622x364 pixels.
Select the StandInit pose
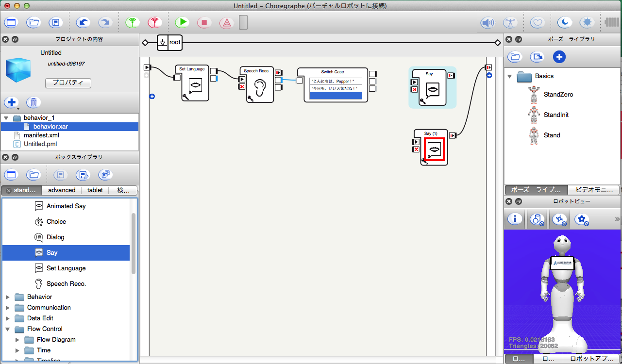[x=549, y=115]
